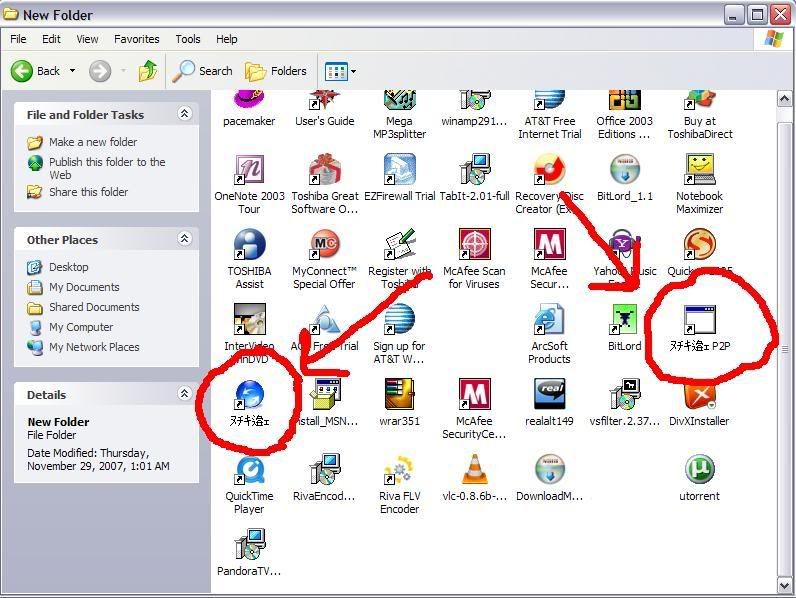Select the TabIt-2.01-full installer
Screen dimensions: 796x598
click(474, 169)
